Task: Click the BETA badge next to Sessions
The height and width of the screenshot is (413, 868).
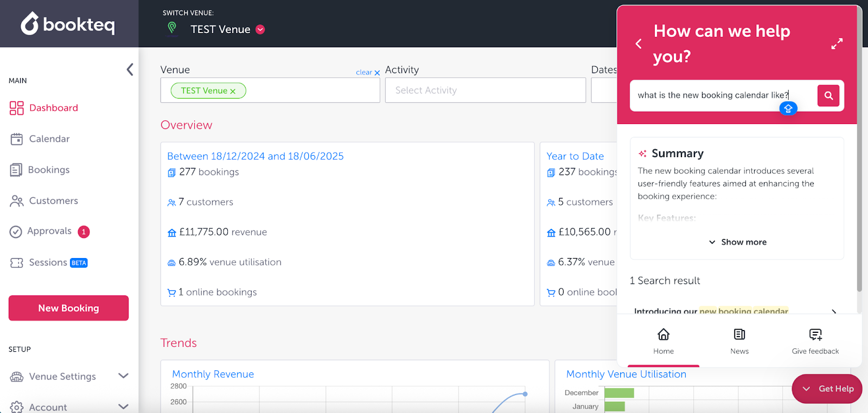Action: (79, 263)
